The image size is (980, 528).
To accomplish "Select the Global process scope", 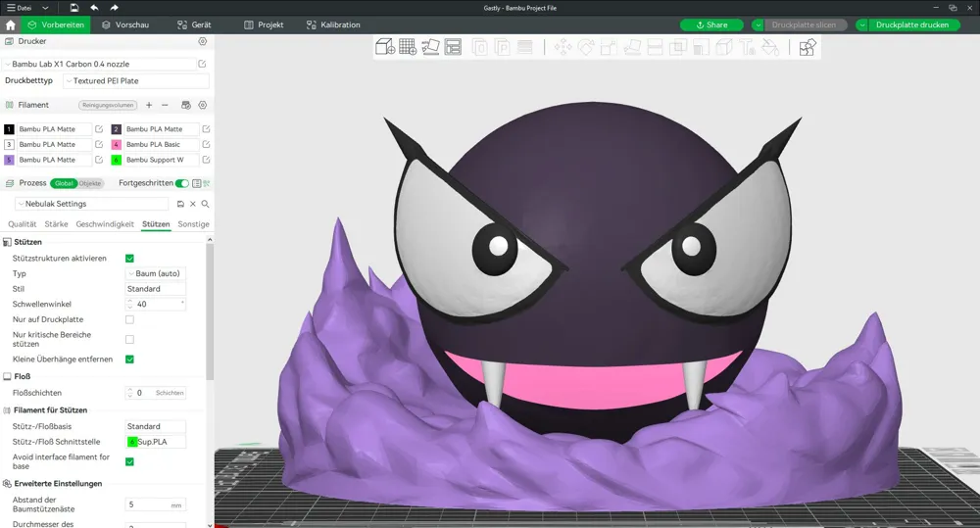I will (64, 183).
